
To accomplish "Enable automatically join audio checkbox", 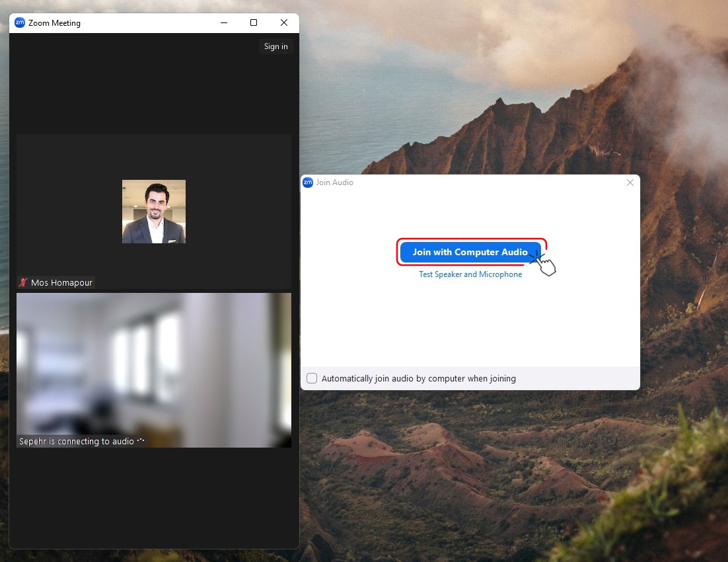I will 312,378.
